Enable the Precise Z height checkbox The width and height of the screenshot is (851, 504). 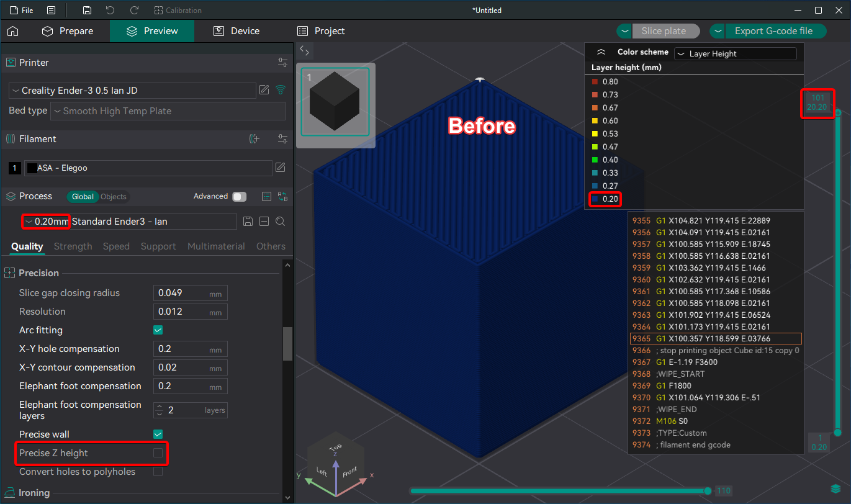tap(158, 453)
